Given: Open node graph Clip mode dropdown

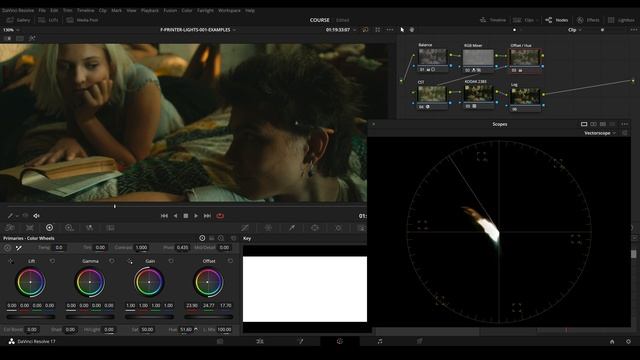Looking at the screenshot, I should click(575, 30).
